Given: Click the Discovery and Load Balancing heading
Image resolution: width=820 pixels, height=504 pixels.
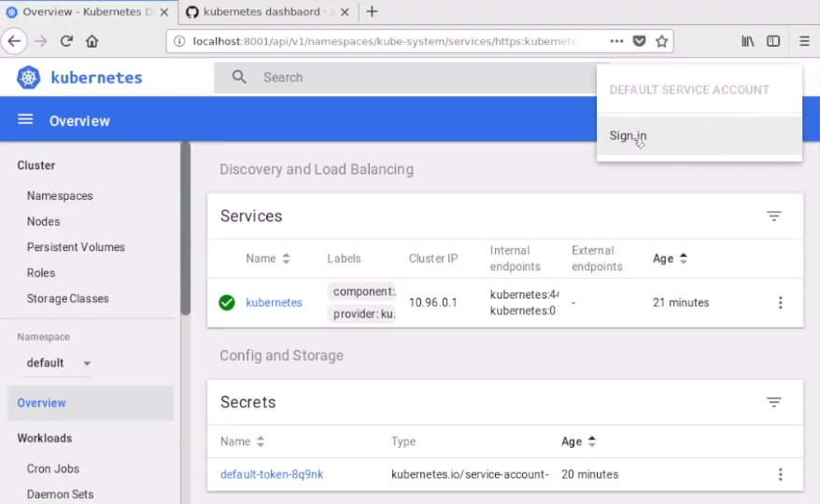Looking at the screenshot, I should [317, 169].
